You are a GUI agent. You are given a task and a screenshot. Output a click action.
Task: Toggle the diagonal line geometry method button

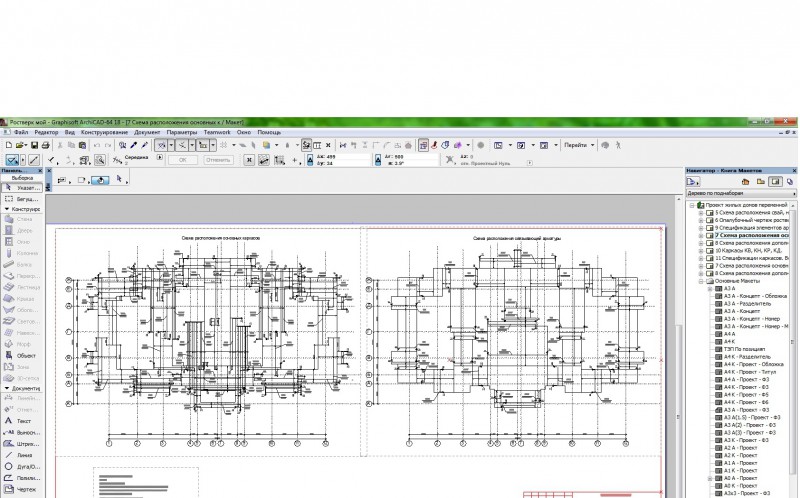(34, 160)
